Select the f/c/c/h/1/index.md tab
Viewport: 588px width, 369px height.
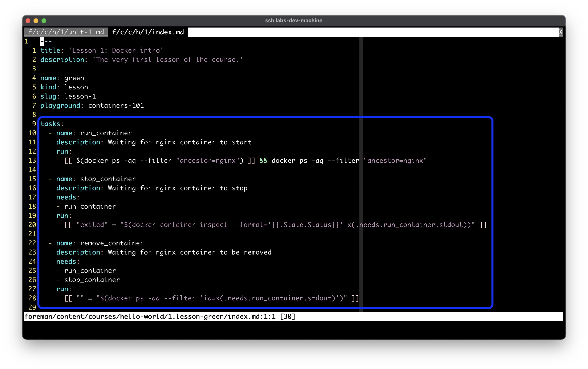[x=148, y=32]
